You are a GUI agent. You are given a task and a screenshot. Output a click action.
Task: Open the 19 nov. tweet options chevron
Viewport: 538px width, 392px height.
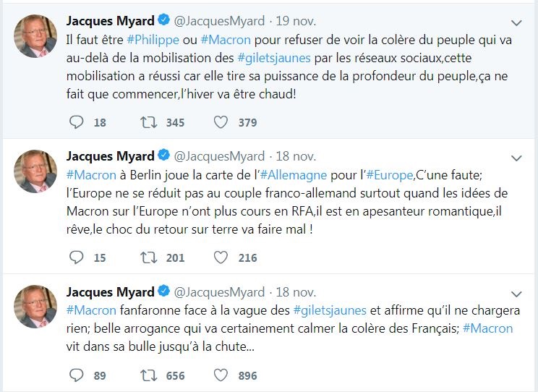tap(516, 22)
